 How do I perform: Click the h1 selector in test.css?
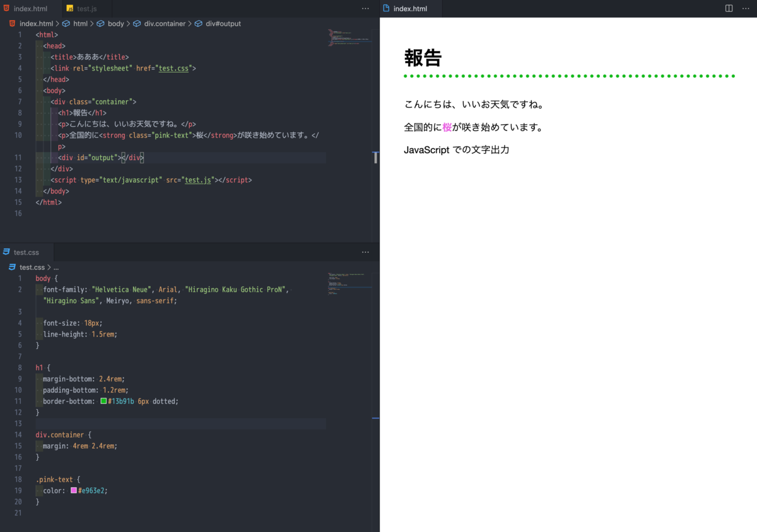[40, 367]
